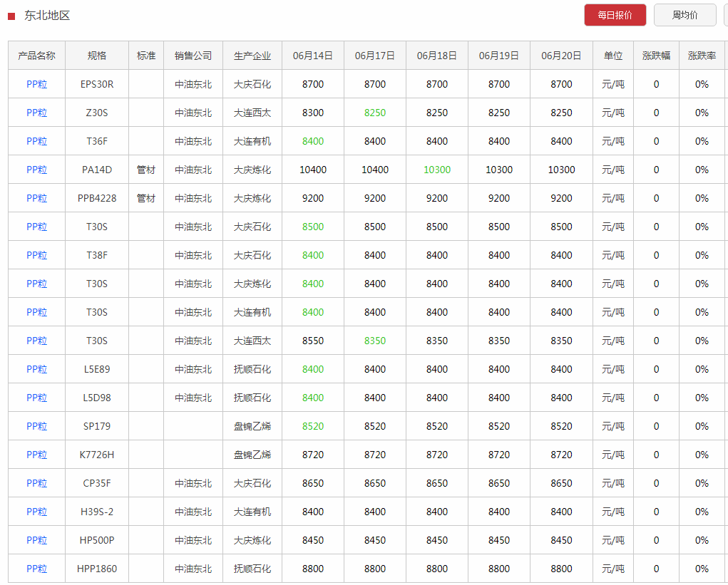Click the EPS30R specification cell
The image size is (728, 585).
pyautogui.click(x=97, y=84)
